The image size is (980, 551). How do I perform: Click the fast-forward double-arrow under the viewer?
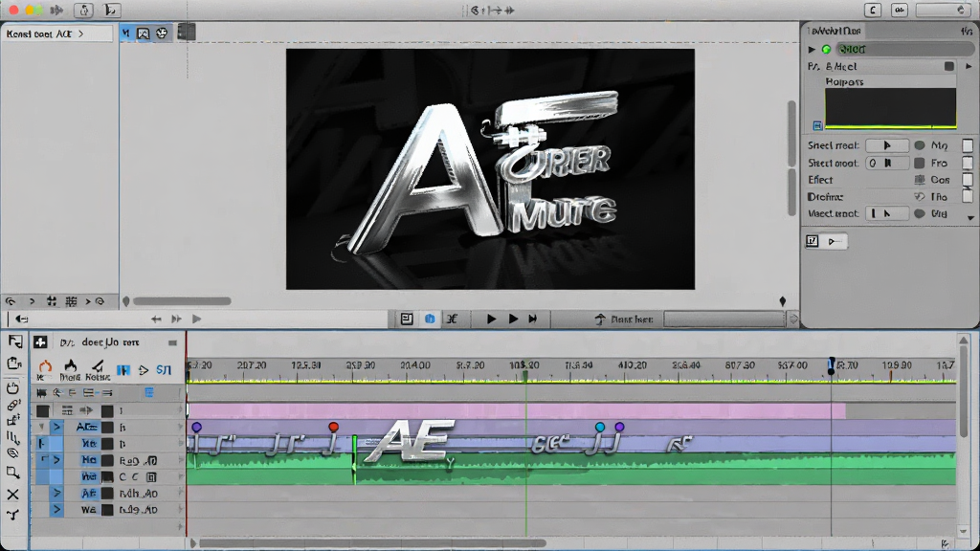(177, 320)
